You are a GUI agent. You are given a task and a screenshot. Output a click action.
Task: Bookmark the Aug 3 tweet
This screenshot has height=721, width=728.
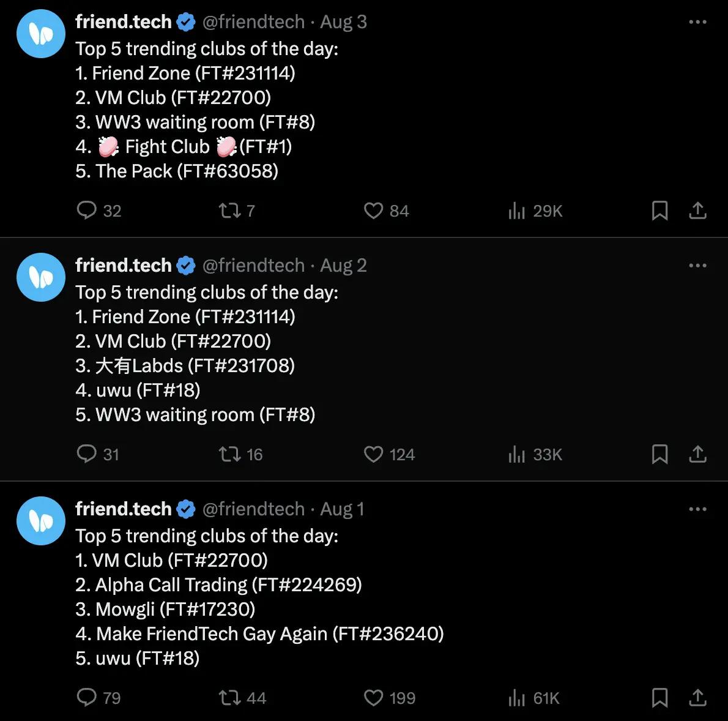click(x=659, y=211)
